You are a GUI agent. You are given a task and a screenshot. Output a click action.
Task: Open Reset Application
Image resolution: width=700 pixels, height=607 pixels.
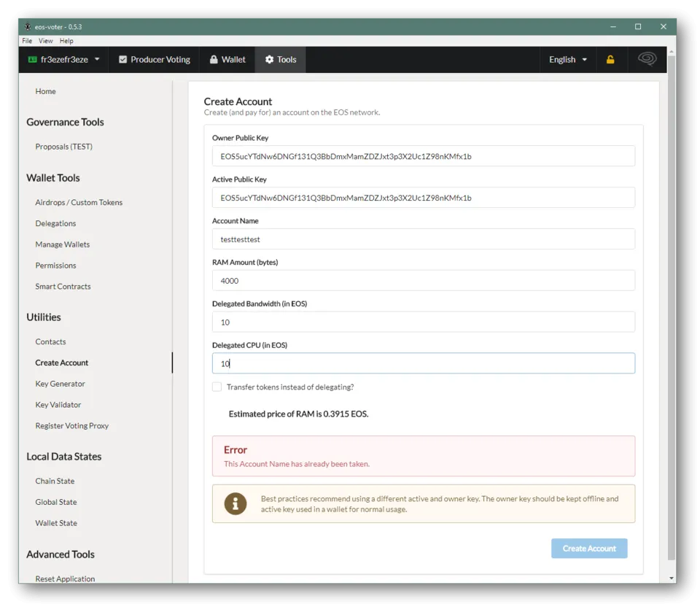[65, 579]
